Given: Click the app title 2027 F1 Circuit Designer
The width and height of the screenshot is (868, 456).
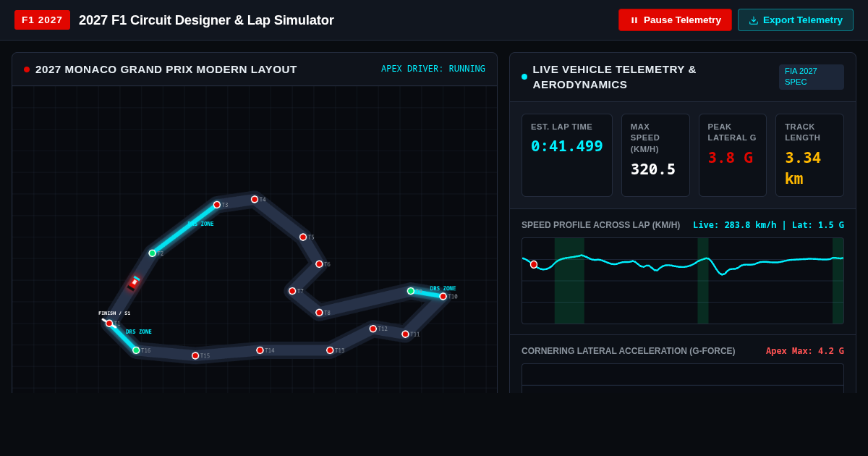Looking at the screenshot, I should tap(206, 20).
